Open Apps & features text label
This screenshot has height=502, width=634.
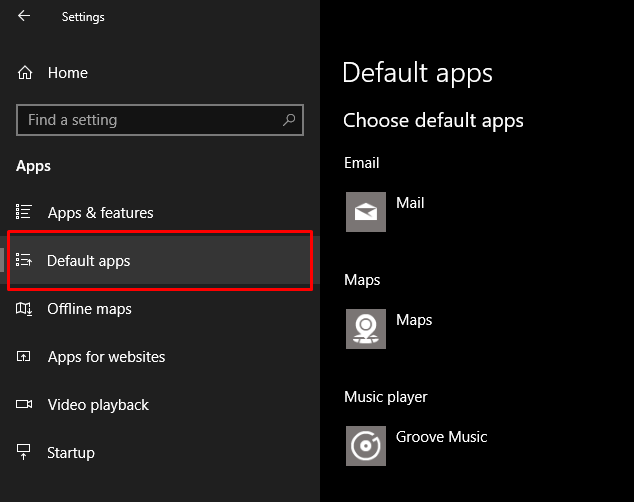point(100,213)
